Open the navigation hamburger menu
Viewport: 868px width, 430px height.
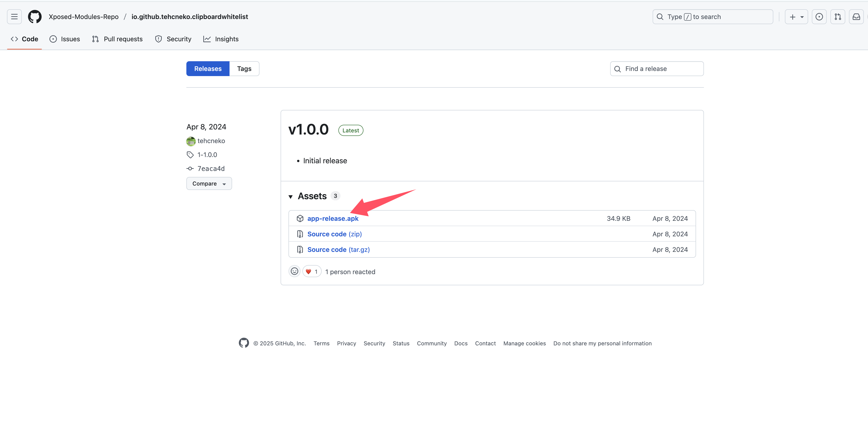14,16
